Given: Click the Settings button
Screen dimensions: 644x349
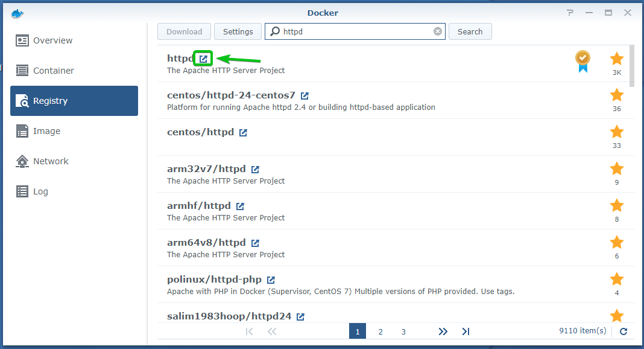Looking at the screenshot, I should click(238, 31).
